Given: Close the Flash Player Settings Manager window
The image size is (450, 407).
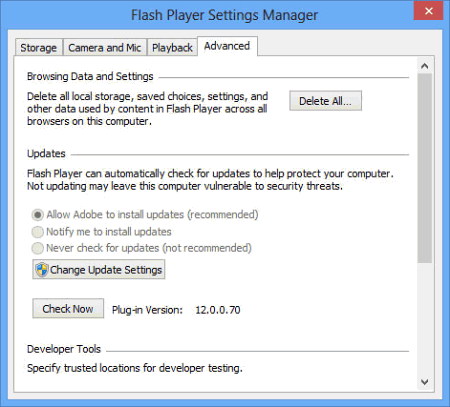Looking at the screenshot, I should pyautogui.click(x=428, y=11).
